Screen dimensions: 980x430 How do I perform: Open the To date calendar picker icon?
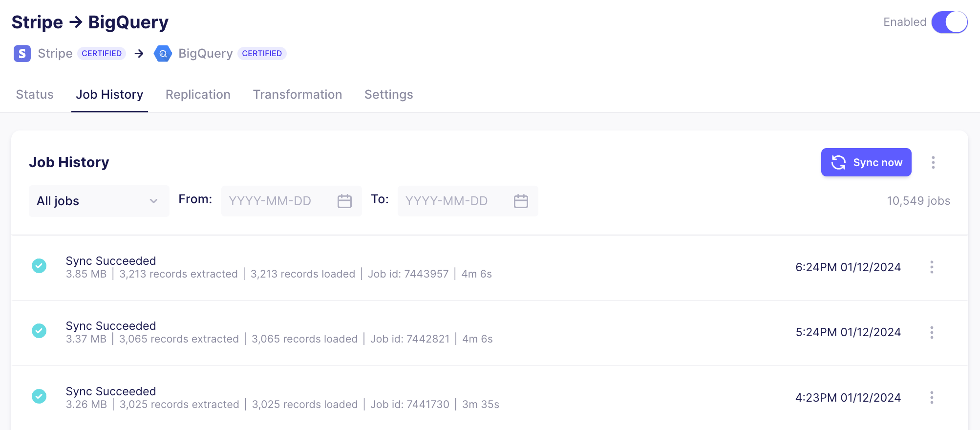[521, 201]
